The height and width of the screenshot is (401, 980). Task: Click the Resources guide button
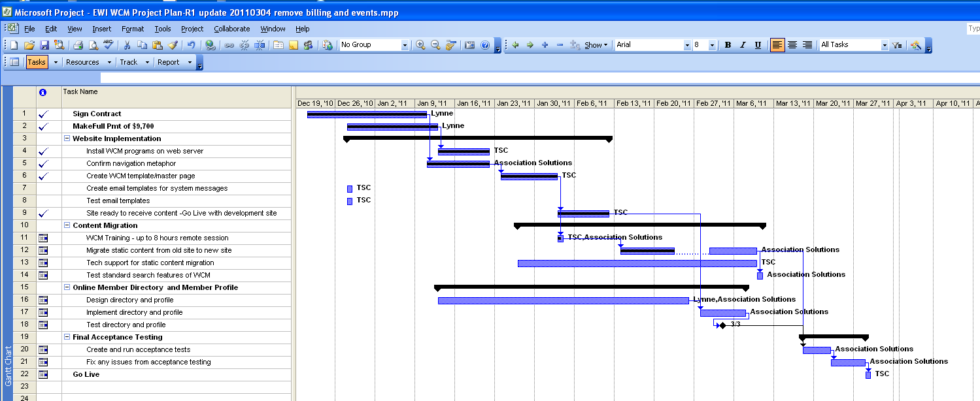82,62
